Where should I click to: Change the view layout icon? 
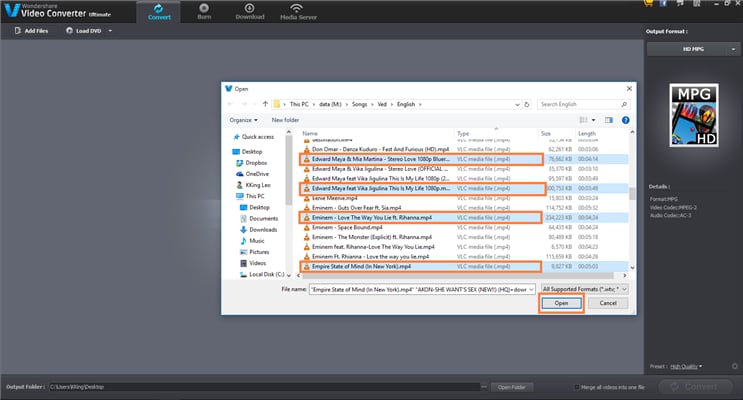[583, 120]
